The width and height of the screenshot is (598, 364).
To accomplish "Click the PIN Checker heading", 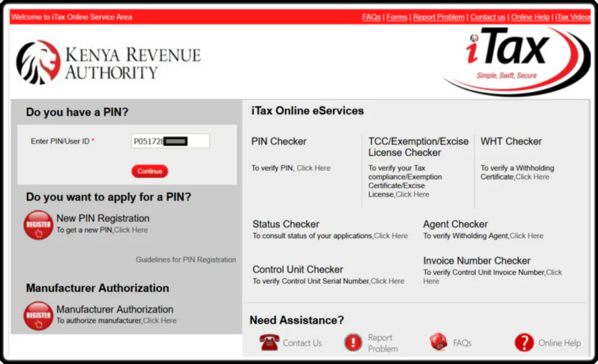I will click(279, 141).
